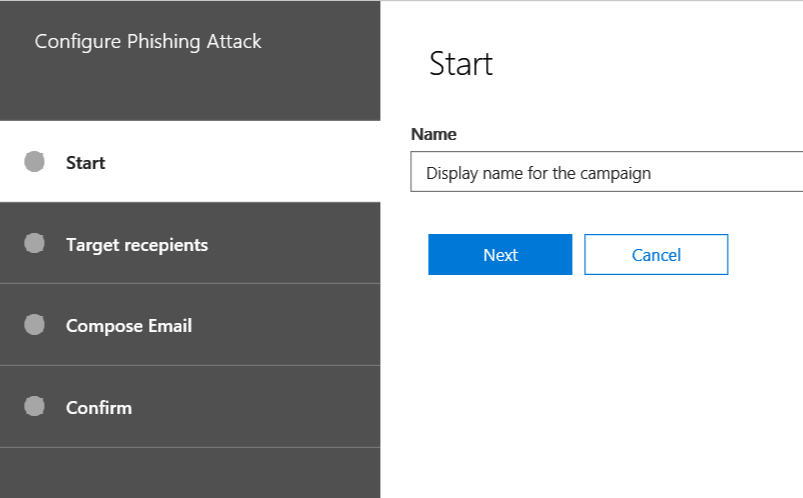803x498 pixels.
Task: Click the Start step circle indicator
Action: click(34, 162)
